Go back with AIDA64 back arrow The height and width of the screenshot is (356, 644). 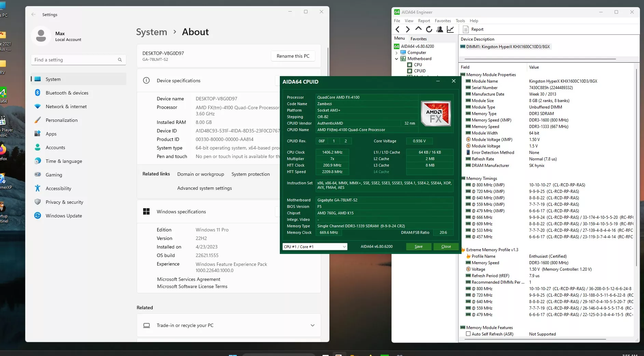(397, 29)
